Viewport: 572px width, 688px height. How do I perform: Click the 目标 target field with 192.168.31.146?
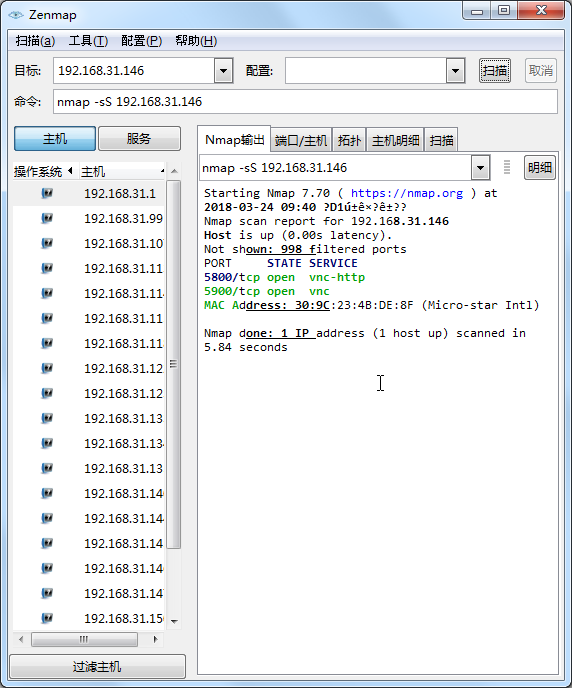(134, 70)
